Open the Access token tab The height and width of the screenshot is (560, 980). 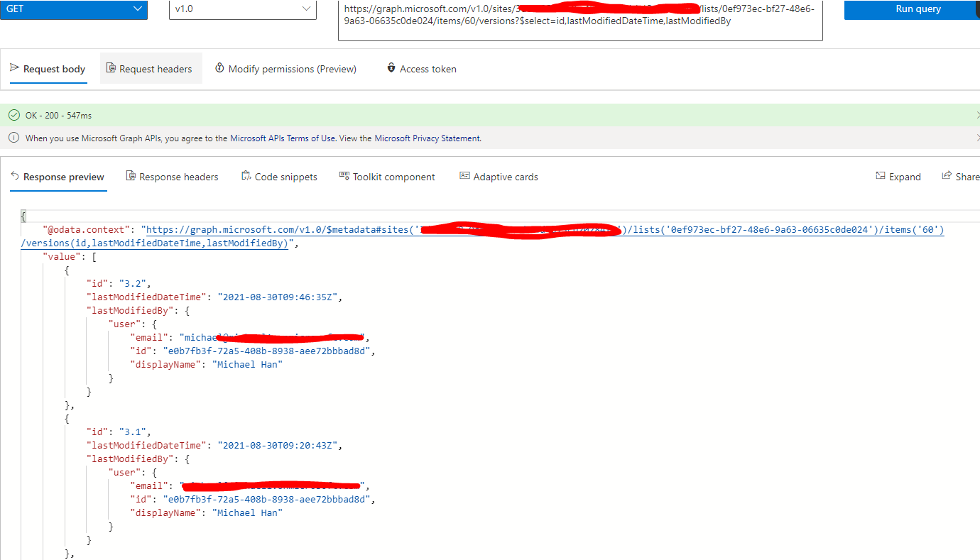[x=421, y=69]
